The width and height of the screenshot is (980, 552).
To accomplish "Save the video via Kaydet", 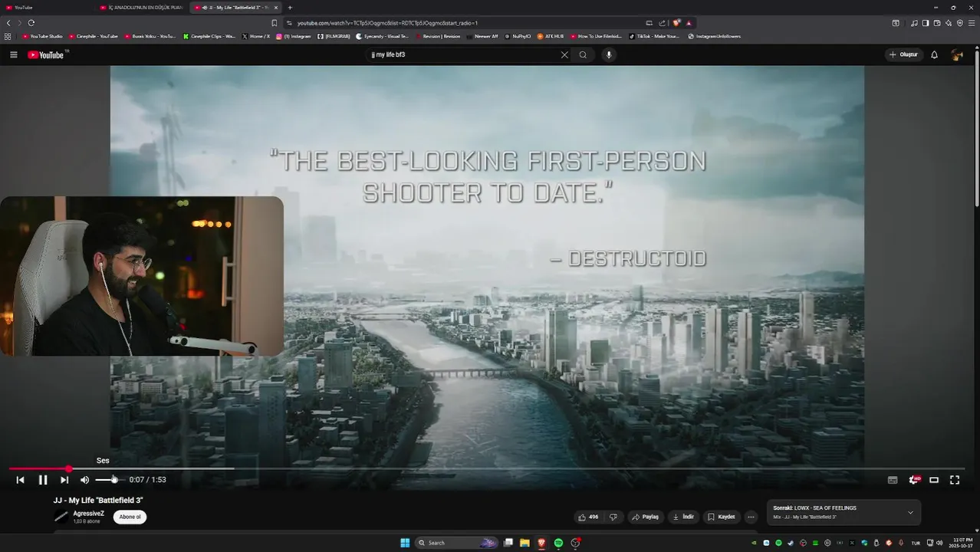I will 722,517.
